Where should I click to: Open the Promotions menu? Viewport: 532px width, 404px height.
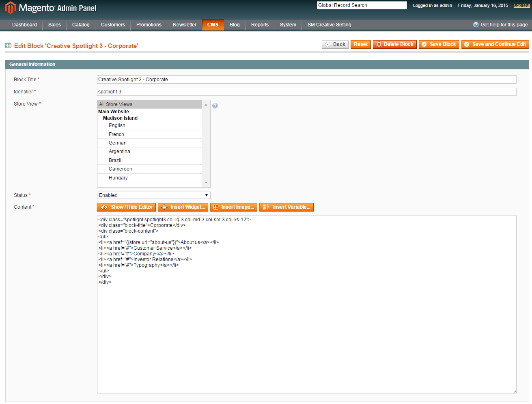click(x=149, y=25)
